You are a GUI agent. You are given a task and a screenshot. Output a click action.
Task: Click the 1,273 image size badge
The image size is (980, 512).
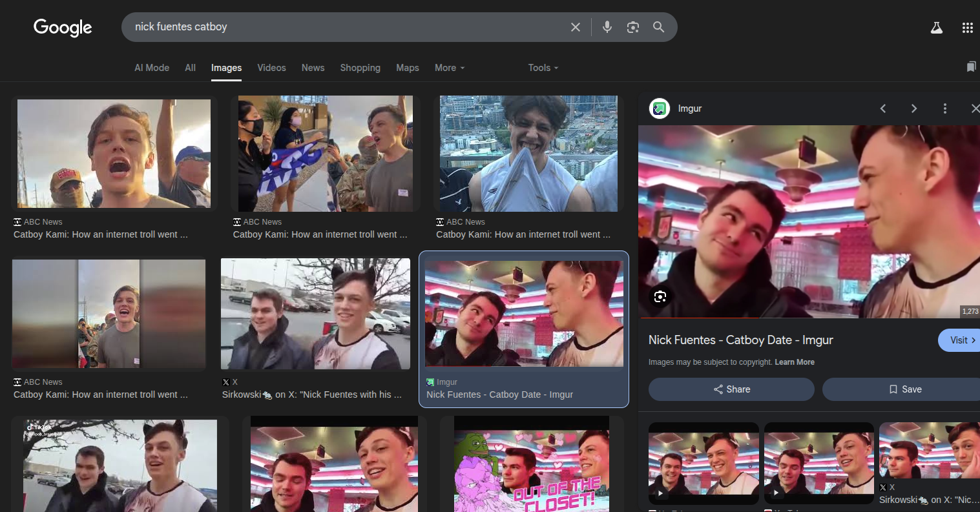click(x=970, y=311)
